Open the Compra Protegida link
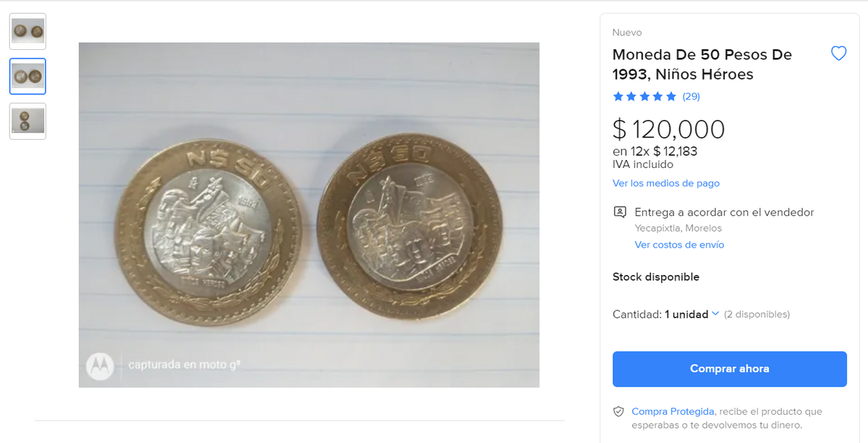The image size is (868, 443). click(673, 411)
